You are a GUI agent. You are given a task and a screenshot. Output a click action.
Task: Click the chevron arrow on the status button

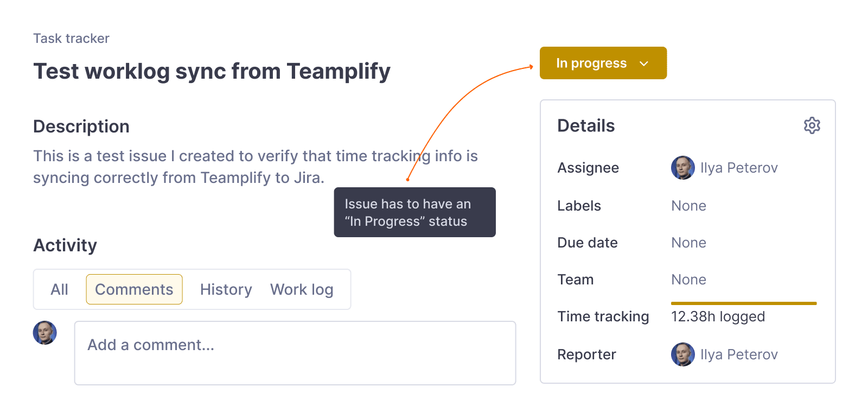tap(644, 64)
